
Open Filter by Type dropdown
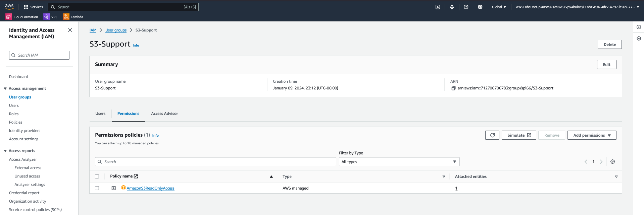point(399,162)
